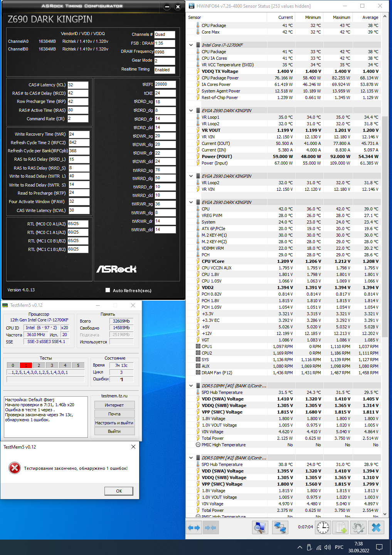Open volume speaker tray icon
The image size is (392, 555).
click(328, 547)
